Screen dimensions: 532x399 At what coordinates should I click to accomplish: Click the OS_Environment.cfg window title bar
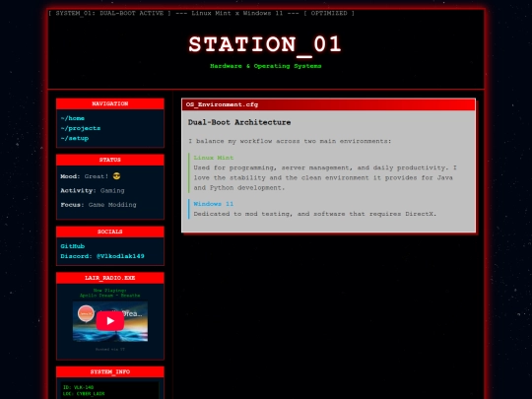coord(328,104)
